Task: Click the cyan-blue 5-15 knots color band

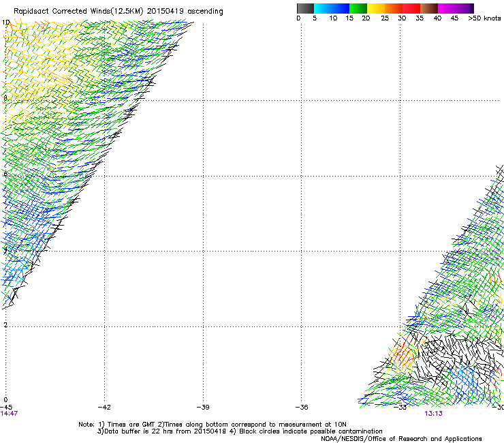Action: 332,8
